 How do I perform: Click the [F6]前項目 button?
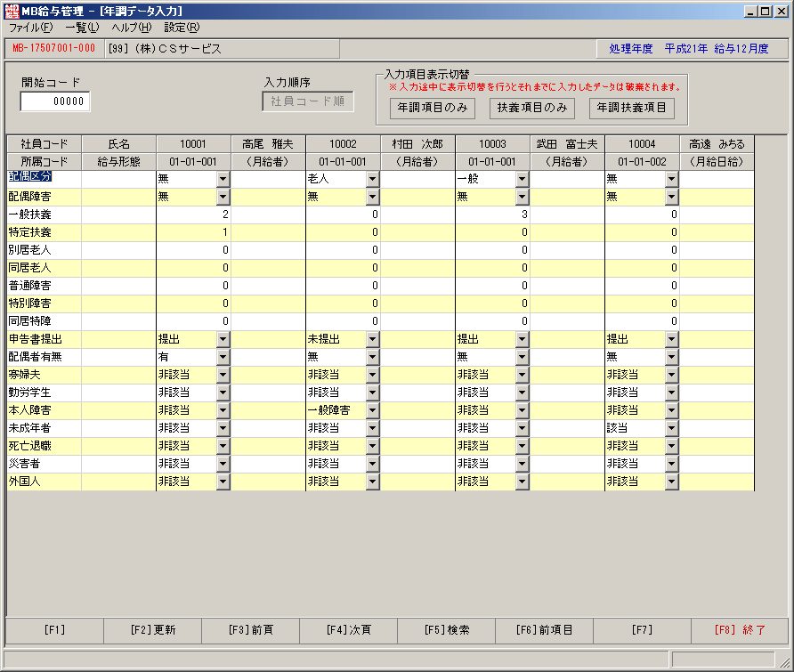(545, 630)
